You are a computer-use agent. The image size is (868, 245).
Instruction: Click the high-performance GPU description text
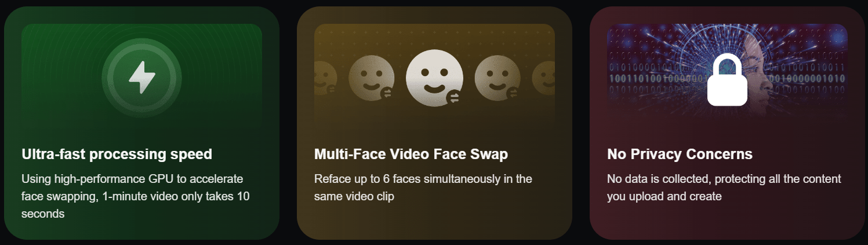click(136, 196)
